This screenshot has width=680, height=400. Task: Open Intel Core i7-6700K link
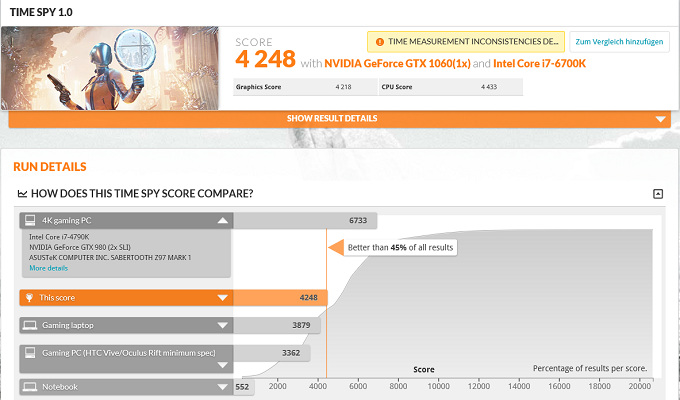(x=539, y=63)
